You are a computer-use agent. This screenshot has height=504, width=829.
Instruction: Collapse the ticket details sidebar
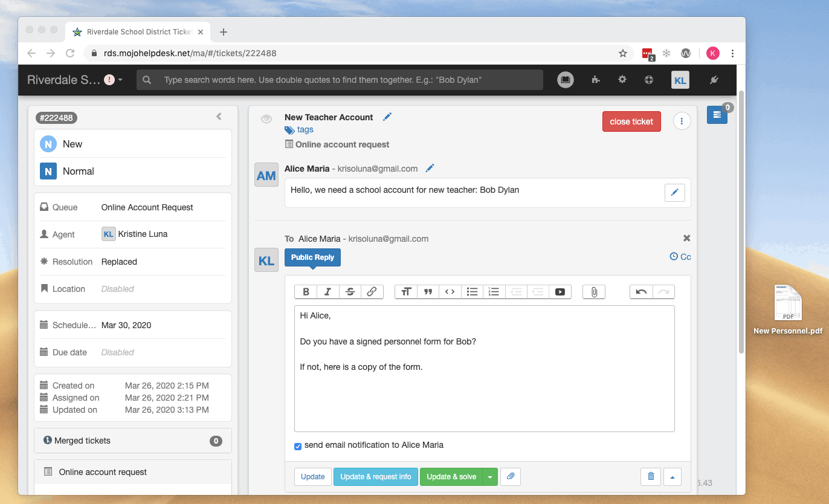tap(219, 117)
